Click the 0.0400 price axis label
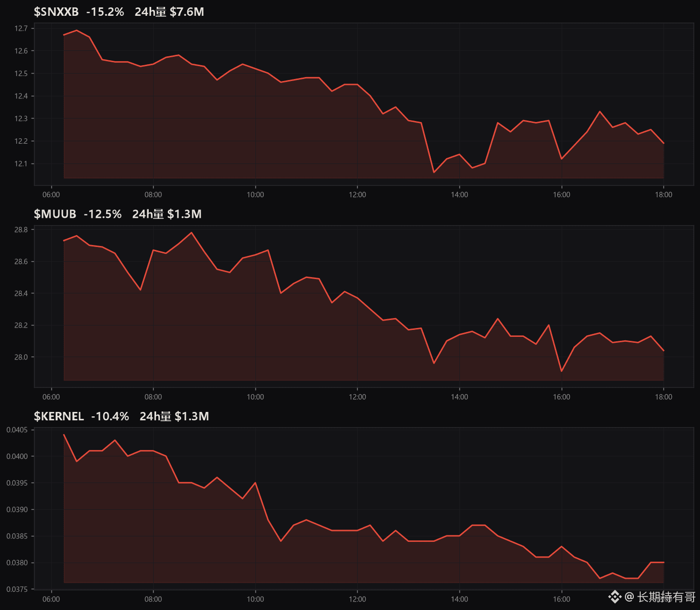The width and height of the screenshot is (700, 610). pyautogui.click(x=17, y=456)
